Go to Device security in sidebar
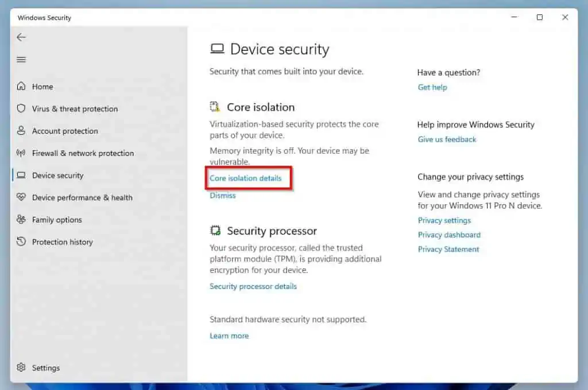Screen dimensions: 588x390 pos(57,175)
